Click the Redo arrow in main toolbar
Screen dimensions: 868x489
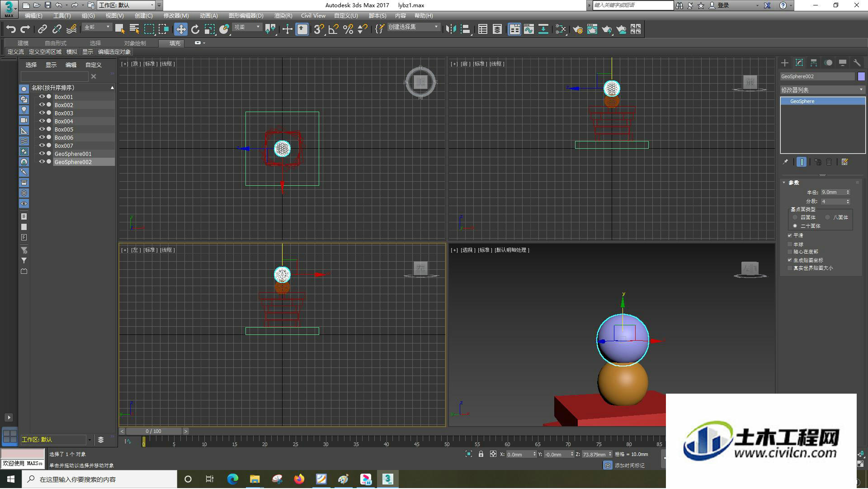tap(25, 29)
